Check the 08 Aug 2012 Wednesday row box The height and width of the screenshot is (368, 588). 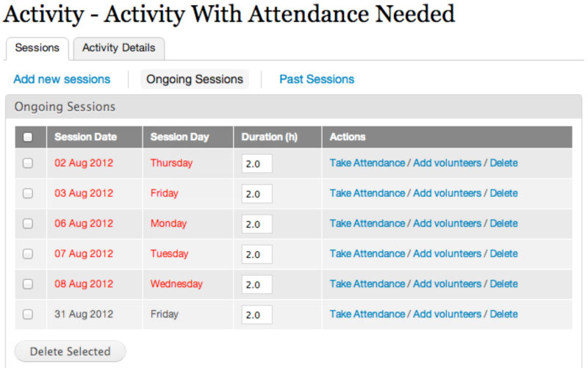27,284
